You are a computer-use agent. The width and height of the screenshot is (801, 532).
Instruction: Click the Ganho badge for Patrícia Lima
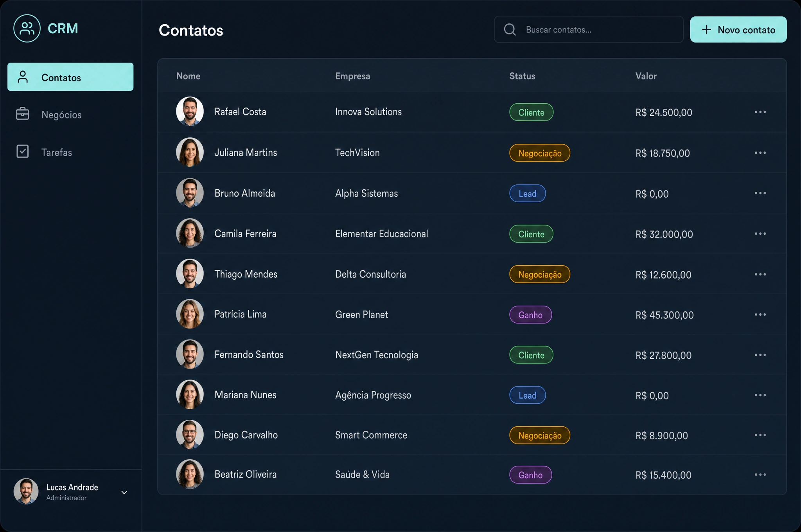530,315
